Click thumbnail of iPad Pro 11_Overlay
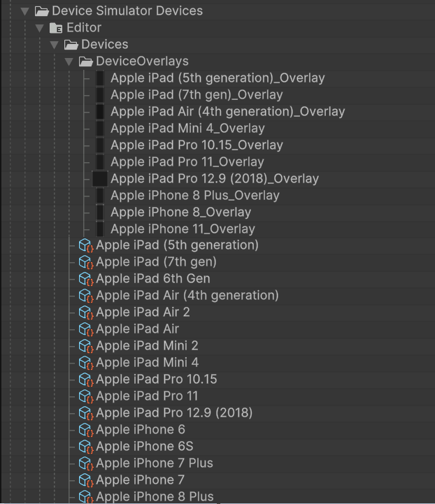The image size is (435, 504). pos(100,161)
